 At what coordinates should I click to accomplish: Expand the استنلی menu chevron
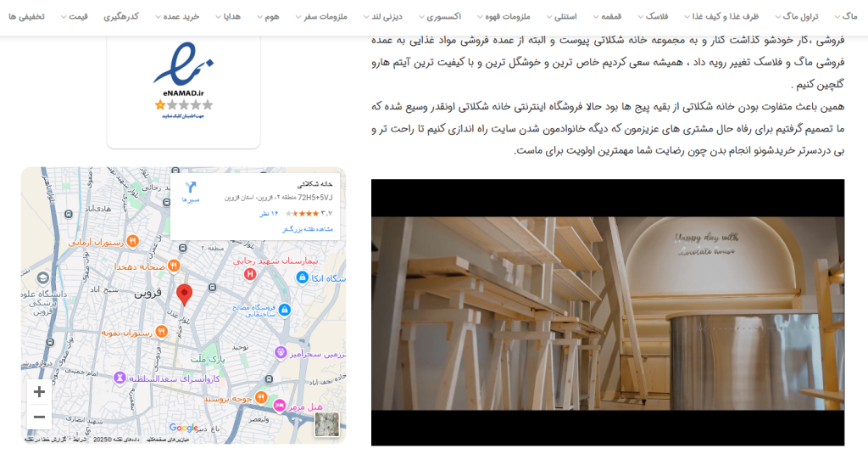point(549,17)
